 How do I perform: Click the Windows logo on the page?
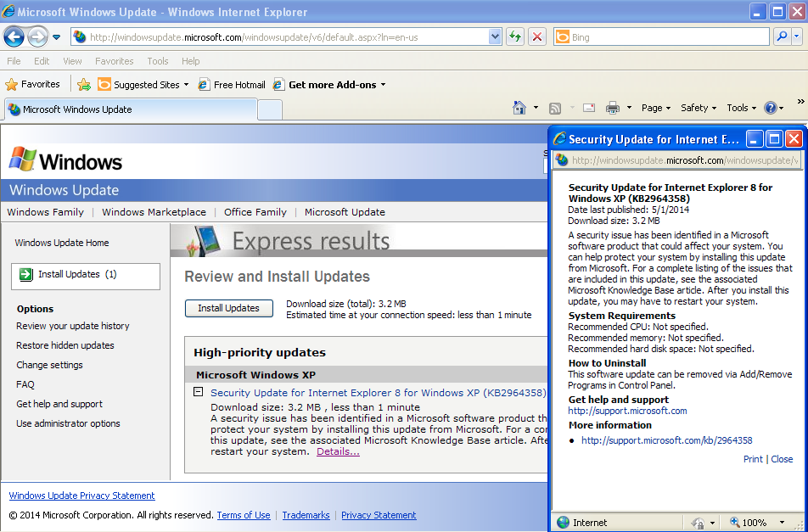pyautogui.click(x=65, y=160)
